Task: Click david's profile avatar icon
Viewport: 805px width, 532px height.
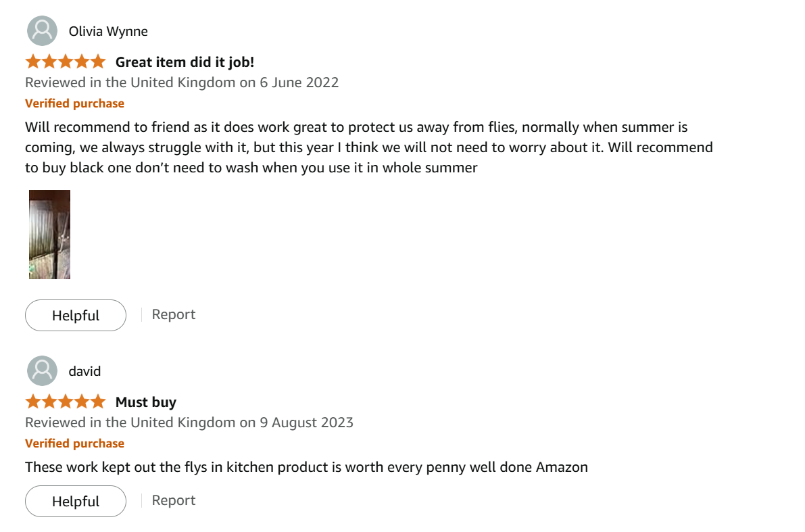Action: pyautogui.click(x=42, y=371)
